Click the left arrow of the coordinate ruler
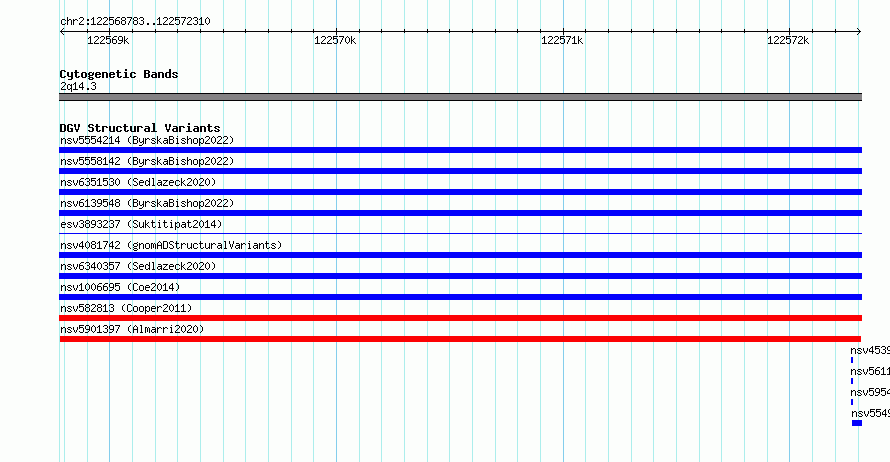 pyautogui.click(x=62, y=32)
